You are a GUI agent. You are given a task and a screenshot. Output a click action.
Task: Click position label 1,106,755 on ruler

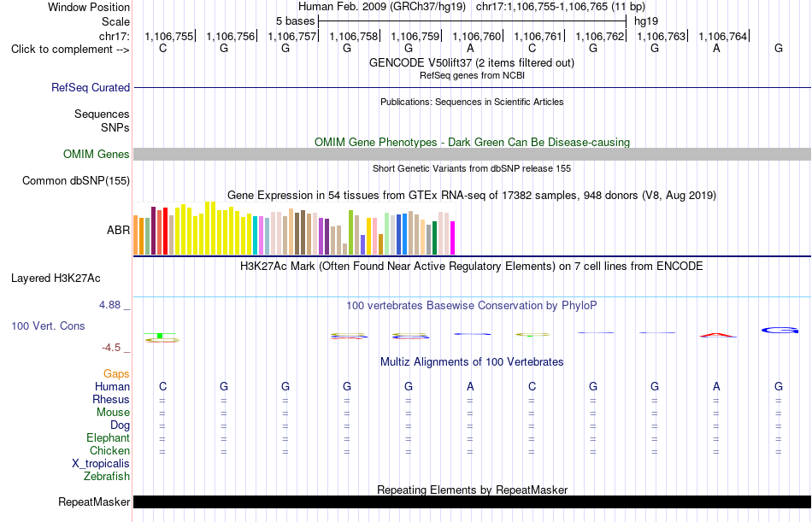point(169,36)
